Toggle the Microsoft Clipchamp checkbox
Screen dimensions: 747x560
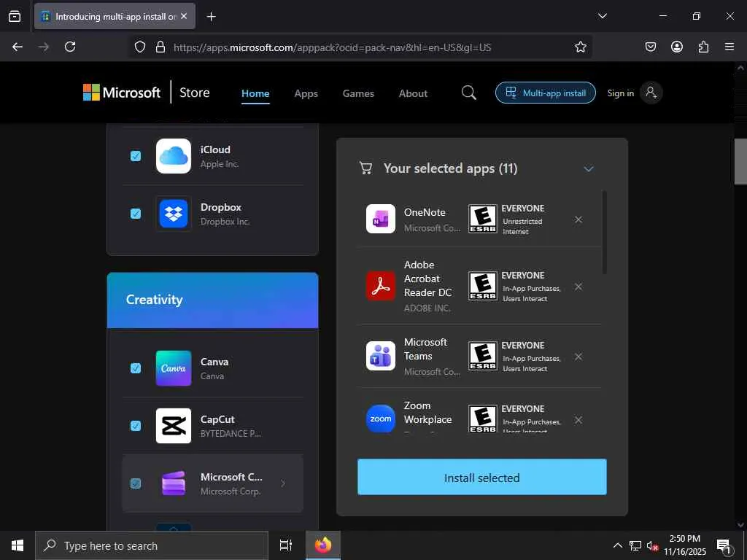136,483
